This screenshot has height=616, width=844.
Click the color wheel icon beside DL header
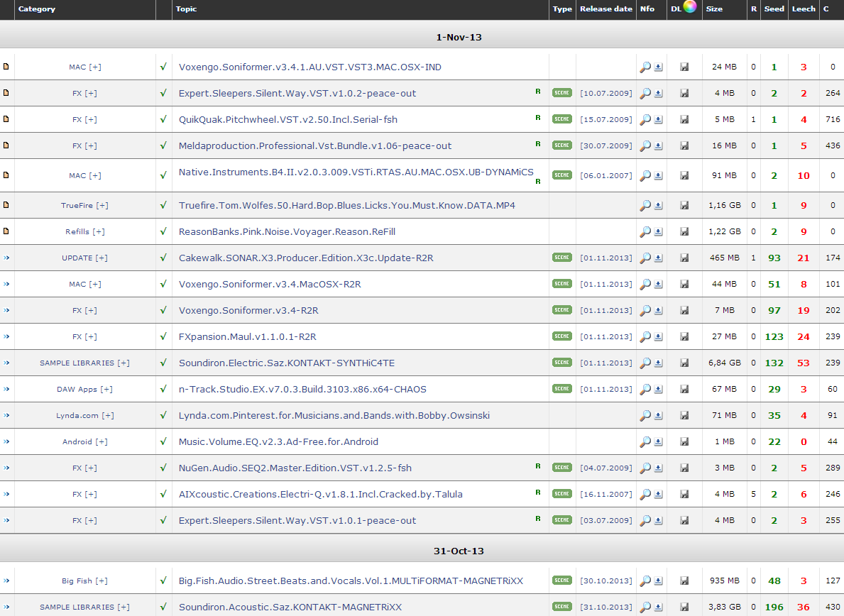[690, 6]
